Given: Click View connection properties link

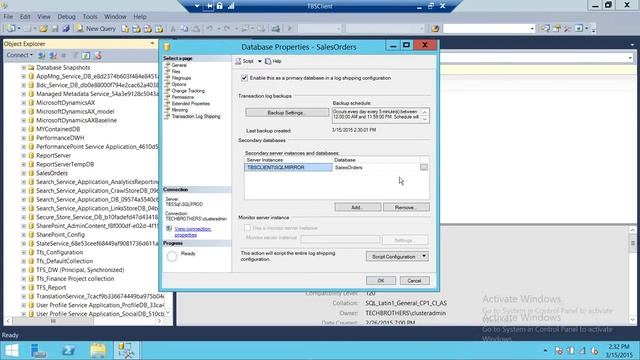Looking at the screenshot, I should (x=193, y=232).
